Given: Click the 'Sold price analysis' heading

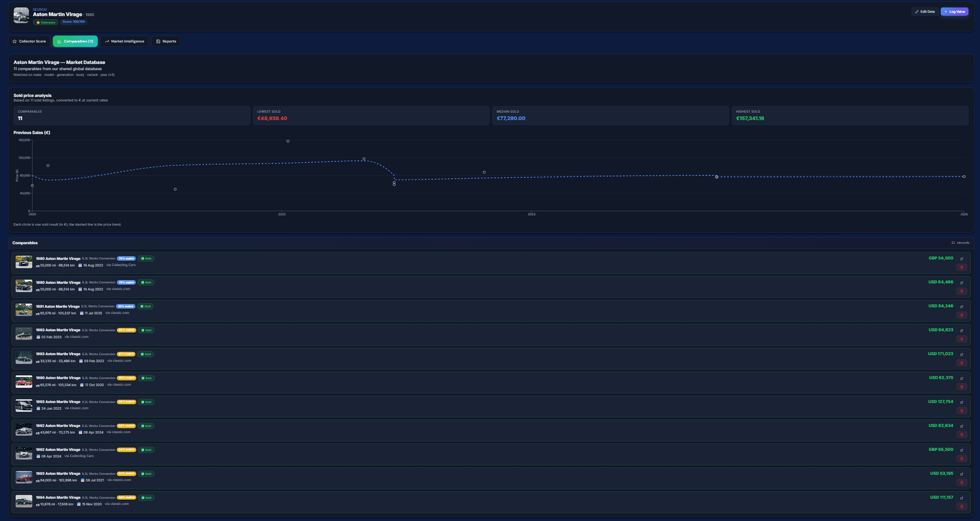Looking at the screenshot, I should 33,95.
